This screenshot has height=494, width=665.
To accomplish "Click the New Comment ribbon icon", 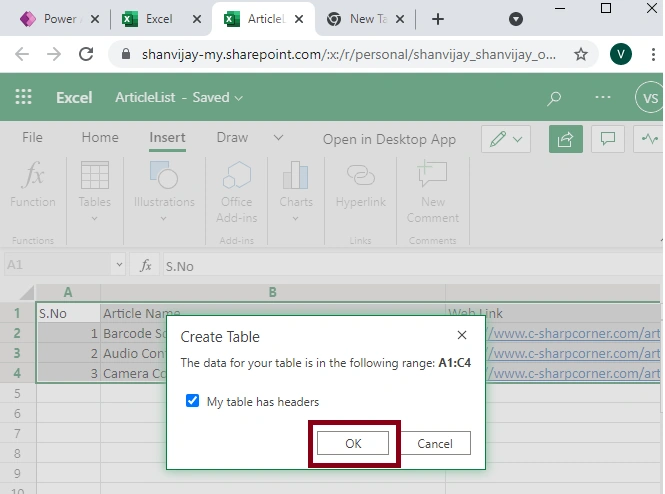I will click(x=433, y=173).
